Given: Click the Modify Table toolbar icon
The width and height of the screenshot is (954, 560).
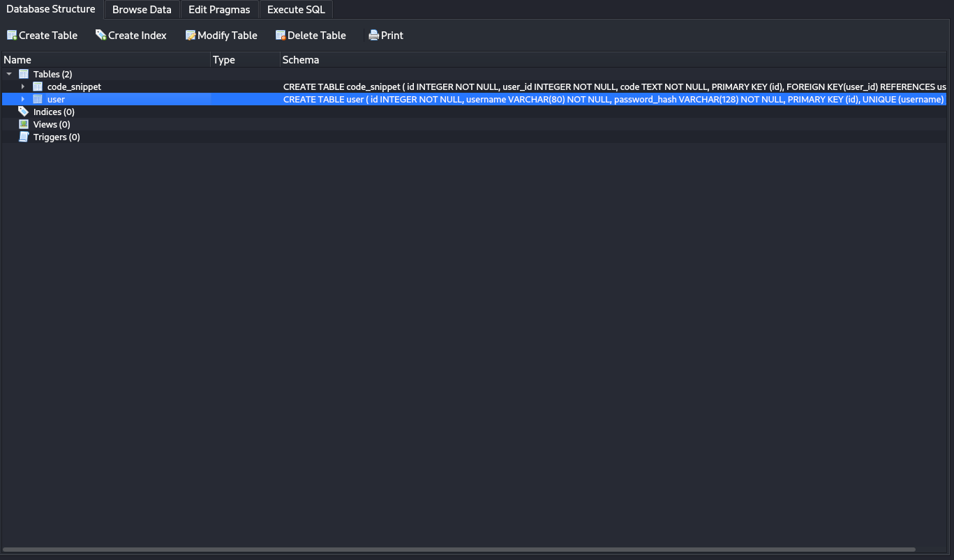Looking at the screenshot, I should coord(191,36).
